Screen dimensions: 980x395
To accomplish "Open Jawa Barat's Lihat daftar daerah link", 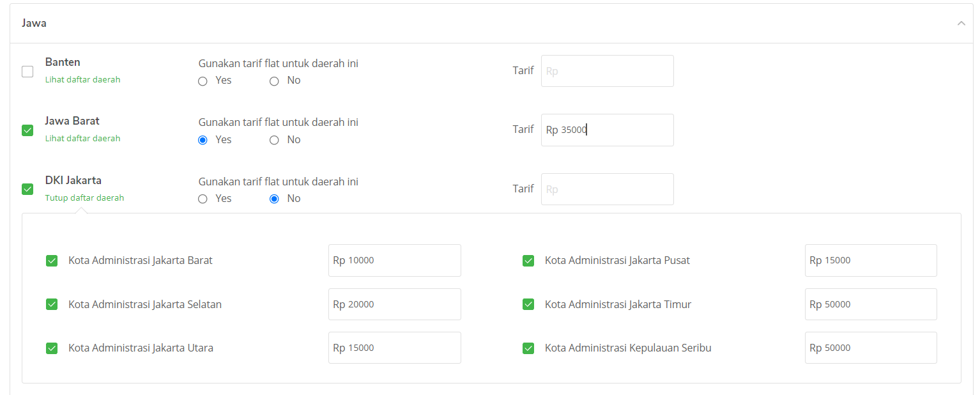I will pyautogui.click(x=82, y=139).
